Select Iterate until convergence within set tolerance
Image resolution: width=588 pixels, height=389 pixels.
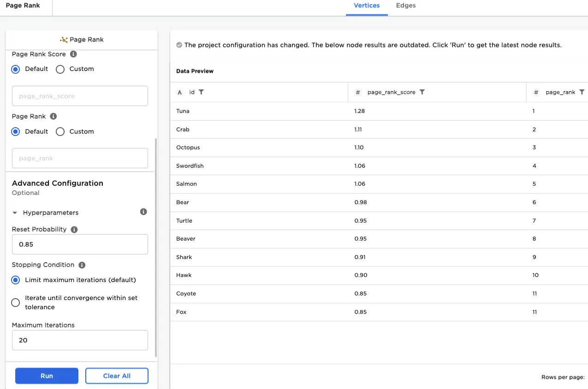pos(16,302)
